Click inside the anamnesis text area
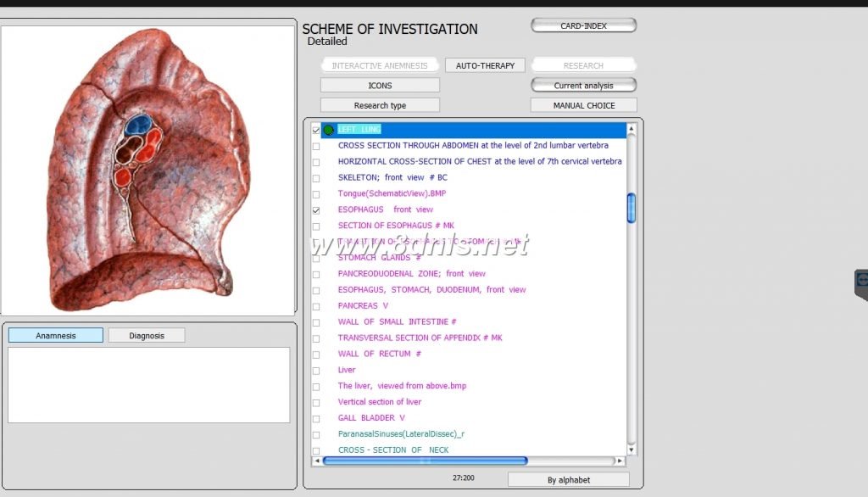Viewport: 868px width, 497px height. (148, 384)
